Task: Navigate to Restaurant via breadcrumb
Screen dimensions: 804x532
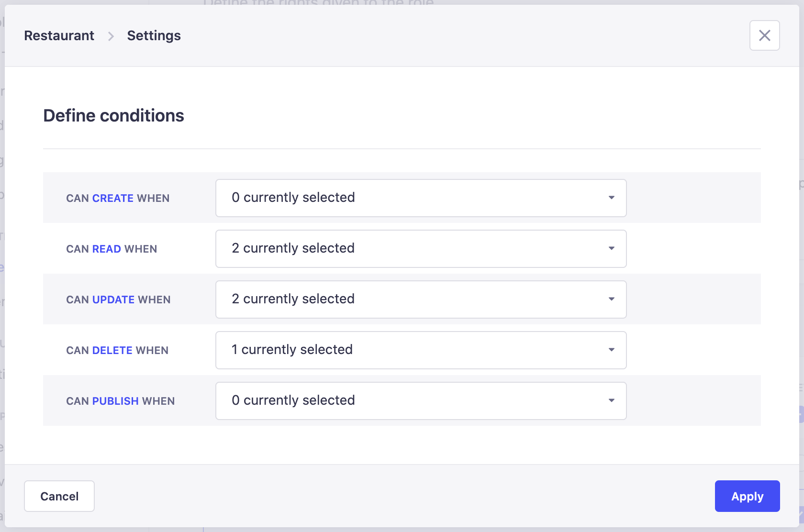Action: point(59,35)
